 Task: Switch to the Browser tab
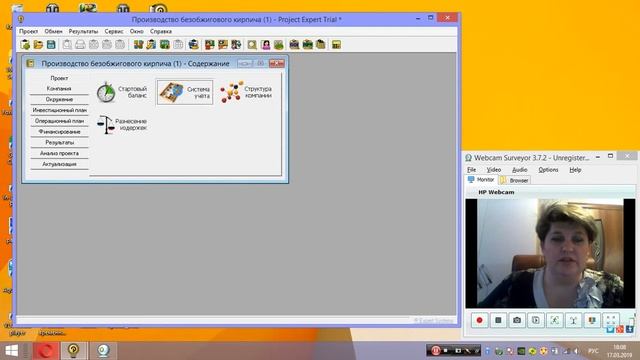[515, 180]
